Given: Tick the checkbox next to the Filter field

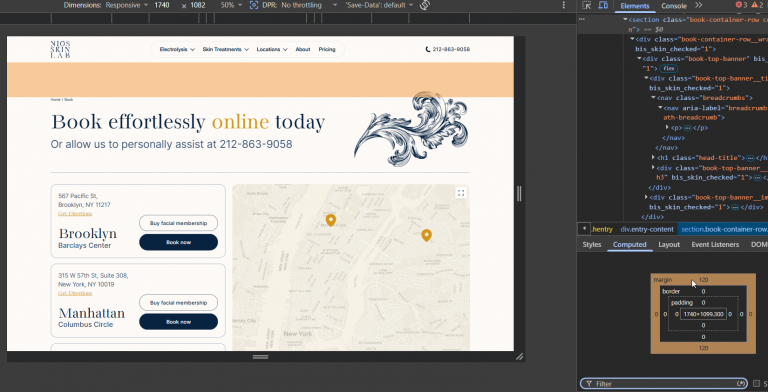Looking at the screenshot, I should click(x=756, y=384).
